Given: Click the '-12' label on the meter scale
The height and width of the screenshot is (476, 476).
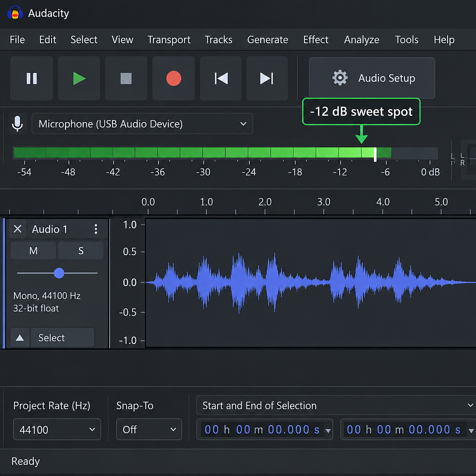Looking at the screenshot, I should pyautogui.click(x=340, y=172).
